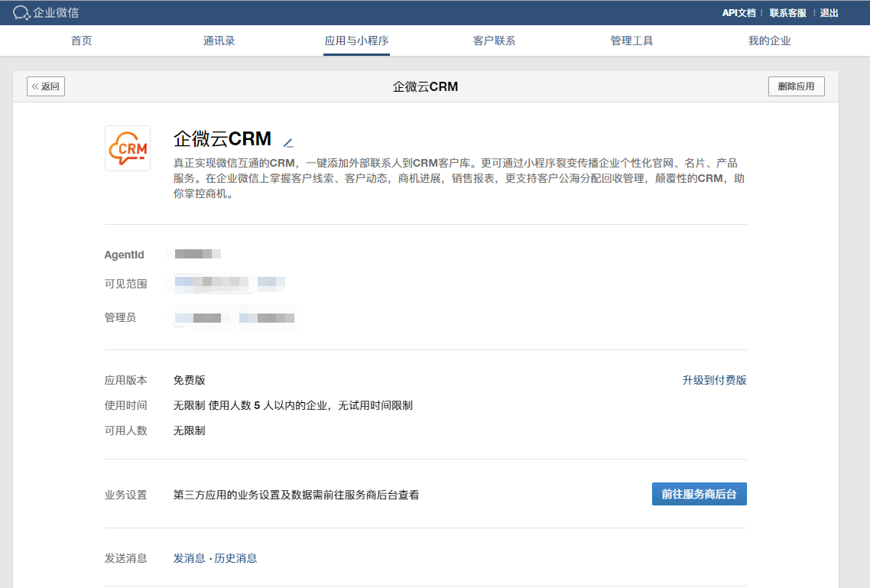Click the pencil edit icon beside 企微云CRM

point(288,143)
